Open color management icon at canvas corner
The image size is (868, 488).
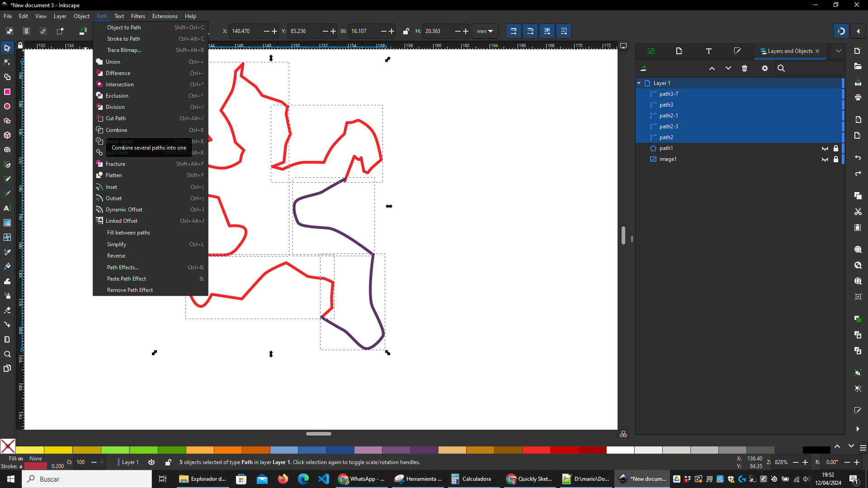pos(623,434)
